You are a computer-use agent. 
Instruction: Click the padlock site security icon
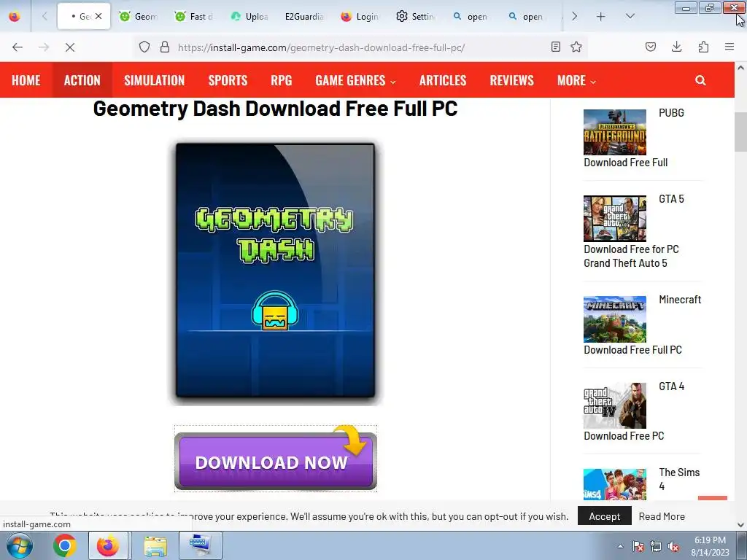(165, 47)
